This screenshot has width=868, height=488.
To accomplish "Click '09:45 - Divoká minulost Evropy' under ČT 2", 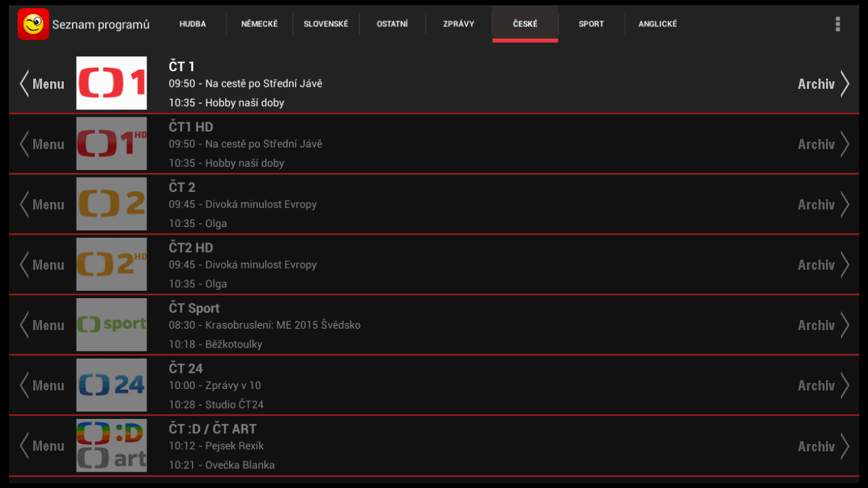I will tap(243, 205).
